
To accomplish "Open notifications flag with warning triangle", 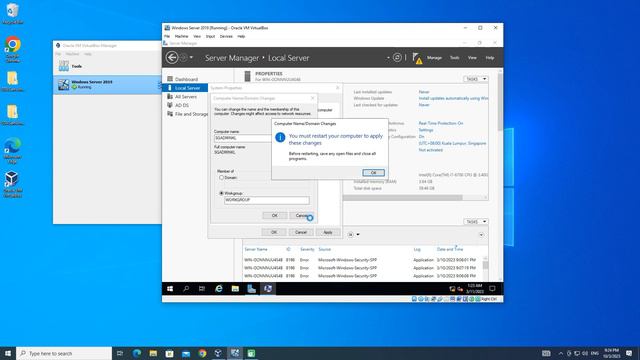I will [417, 58].
